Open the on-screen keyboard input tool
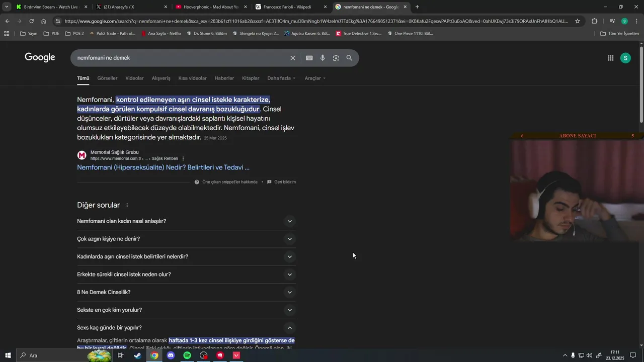The image size is (644, 362). click(x=309, y=58)
